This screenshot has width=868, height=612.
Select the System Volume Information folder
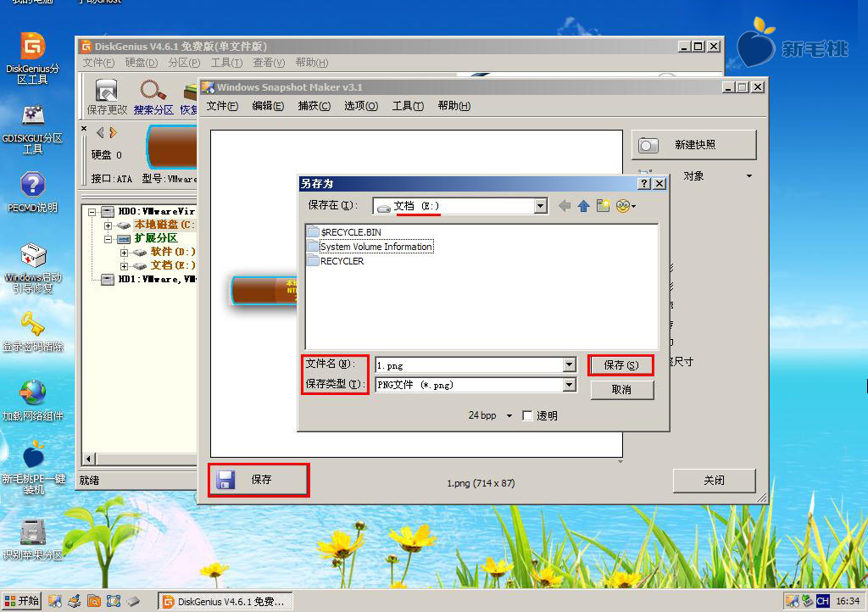click(370, 247)
